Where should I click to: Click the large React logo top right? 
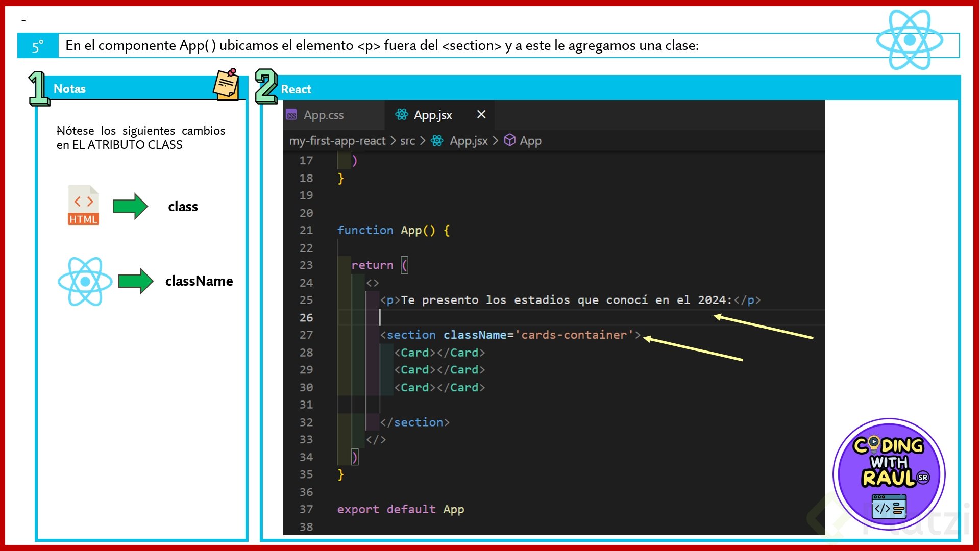(909, 40)
